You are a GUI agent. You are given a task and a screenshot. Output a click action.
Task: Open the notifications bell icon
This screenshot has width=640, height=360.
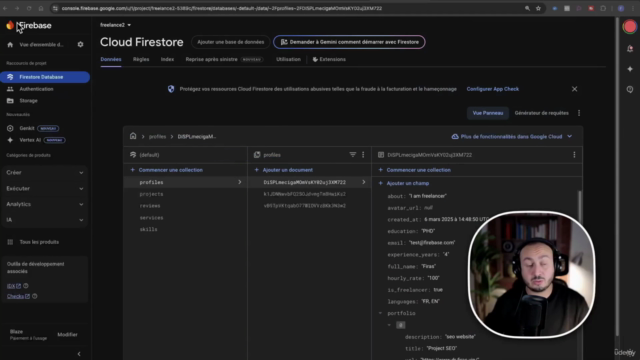pyautogui.click(x=630, y=49)
